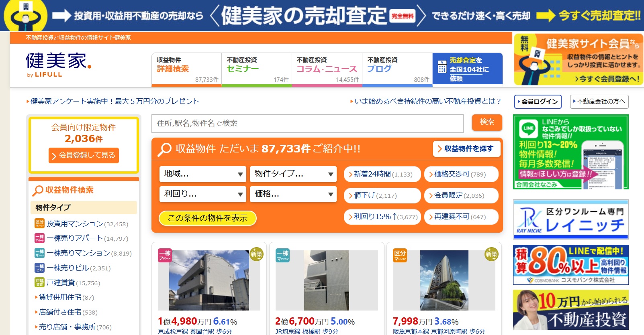Open the 地域 dropdown
644x335 pixels.
coord(202,174)
